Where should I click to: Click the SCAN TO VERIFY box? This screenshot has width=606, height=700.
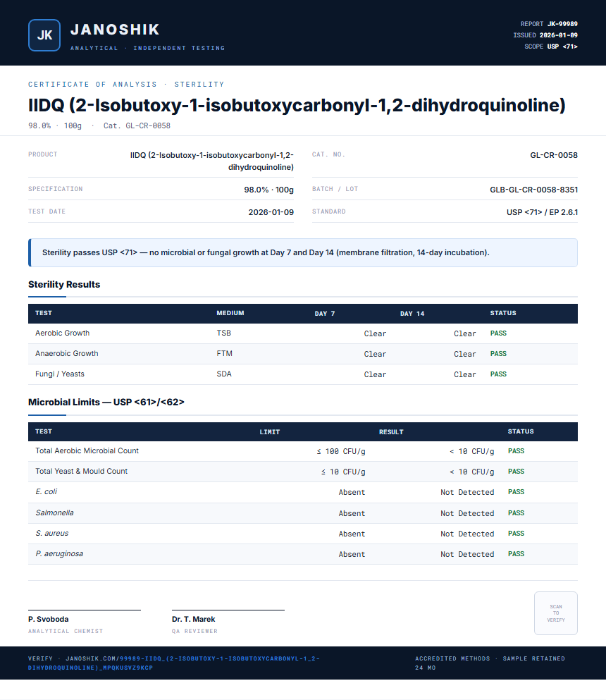tap(555, 613)
